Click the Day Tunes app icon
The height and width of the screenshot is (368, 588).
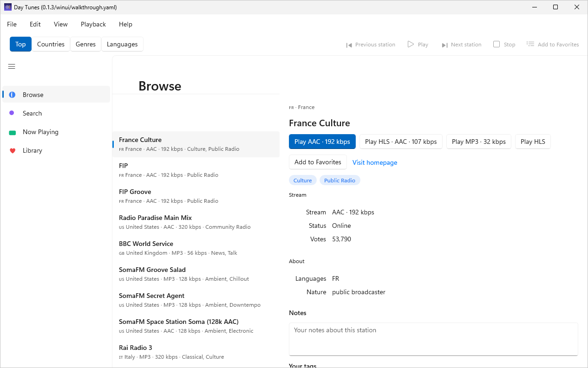point(7,7)
